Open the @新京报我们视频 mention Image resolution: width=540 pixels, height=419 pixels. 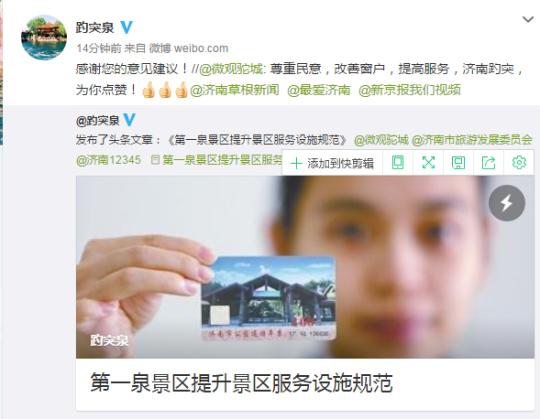pyautogui.click(x=409, y=90)
